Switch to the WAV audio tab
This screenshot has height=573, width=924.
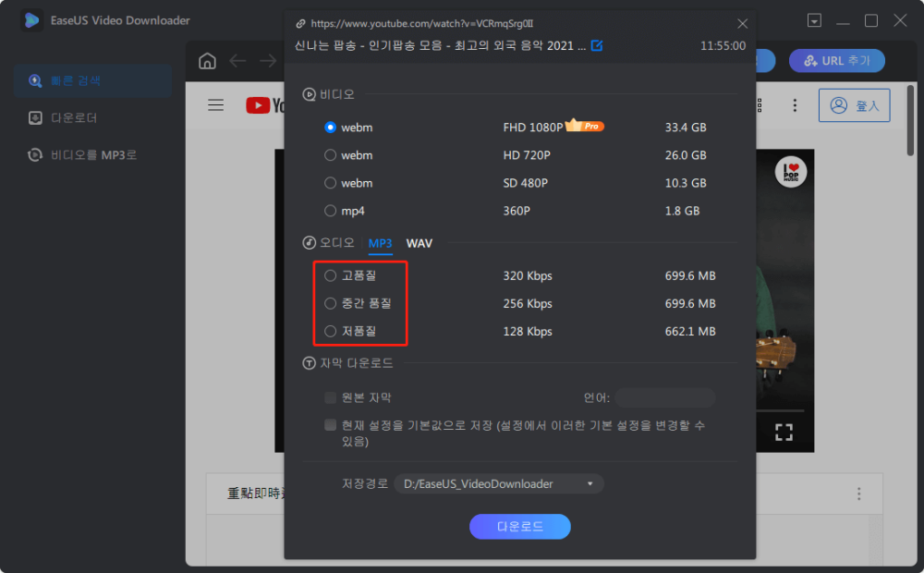pyautogui.click(x=419, y=243)
